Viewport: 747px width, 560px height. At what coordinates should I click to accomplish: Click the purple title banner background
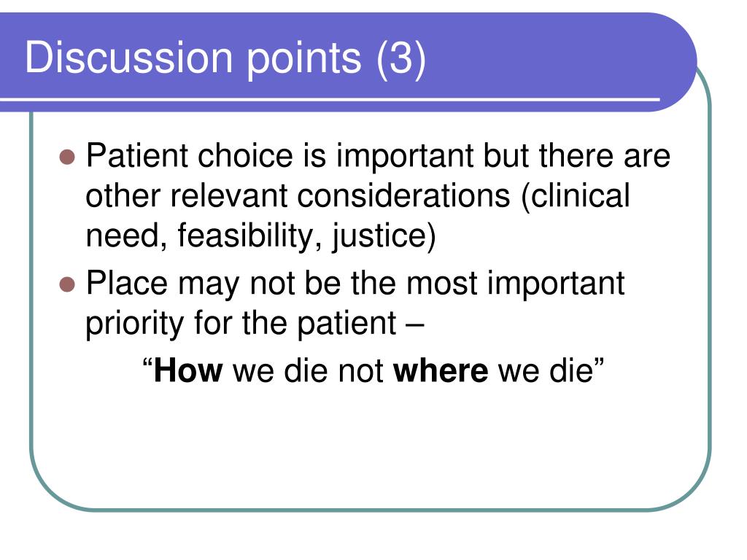548,52
